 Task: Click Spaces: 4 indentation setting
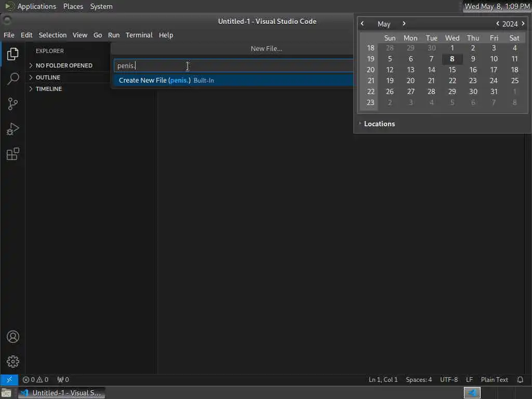(419, 380)
